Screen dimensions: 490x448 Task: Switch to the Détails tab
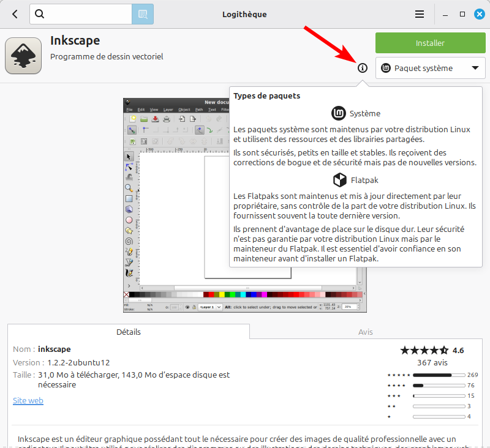[129, 332]
